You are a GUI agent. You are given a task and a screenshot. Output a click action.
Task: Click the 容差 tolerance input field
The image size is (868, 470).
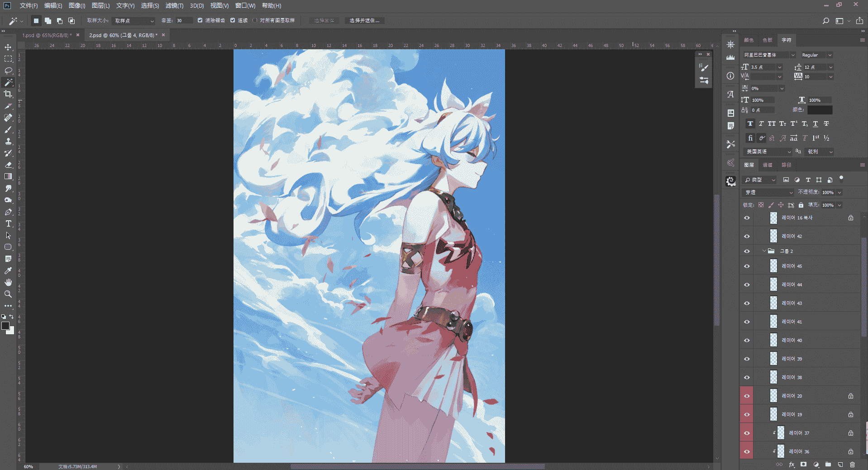click(184, 21)
